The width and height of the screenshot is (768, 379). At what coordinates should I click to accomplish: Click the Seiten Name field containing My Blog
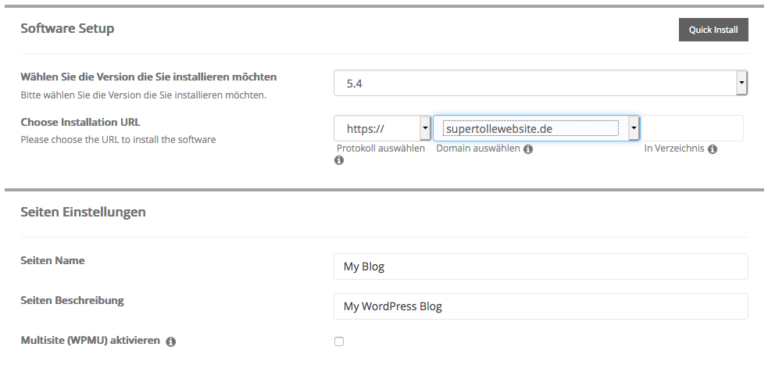pyautogui.click(x=541, y=266)
